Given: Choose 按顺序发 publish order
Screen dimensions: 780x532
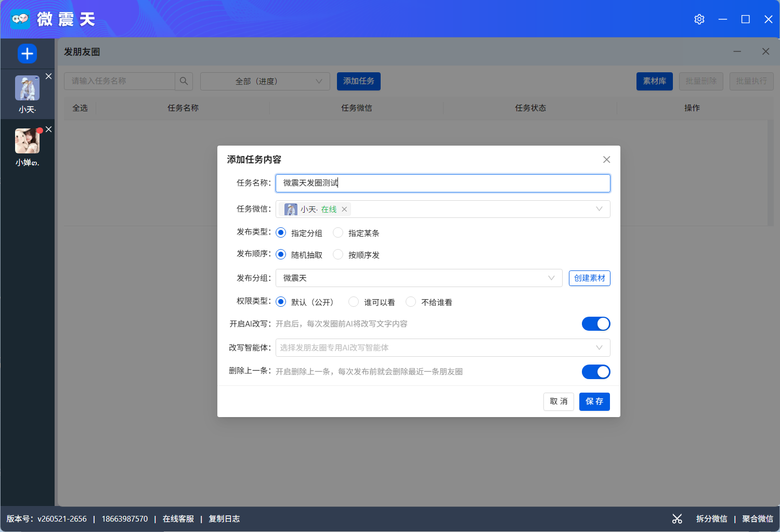Looking at the screenshot, I should click(x=338, y=254).
